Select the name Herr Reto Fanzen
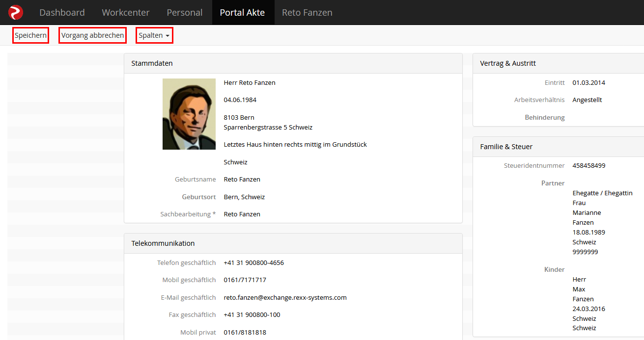Image resolution: width=644 pixels, height=340 pixels. click(250, 82)
